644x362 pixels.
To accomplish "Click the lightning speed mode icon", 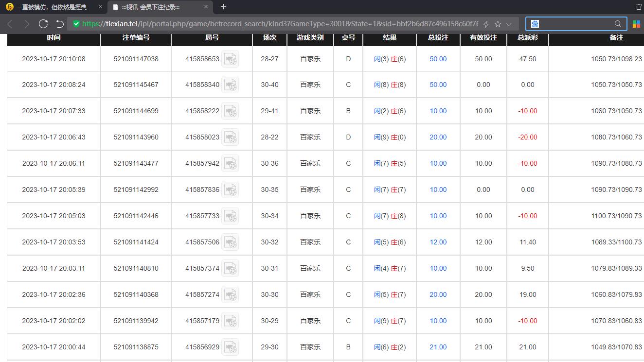I will 485,24.
